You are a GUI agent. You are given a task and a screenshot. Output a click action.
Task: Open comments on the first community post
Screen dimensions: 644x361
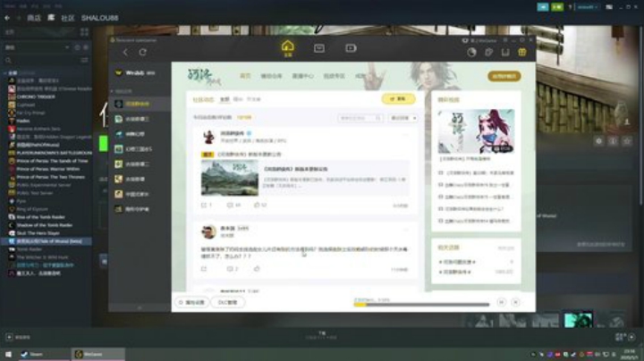point(233,205)
